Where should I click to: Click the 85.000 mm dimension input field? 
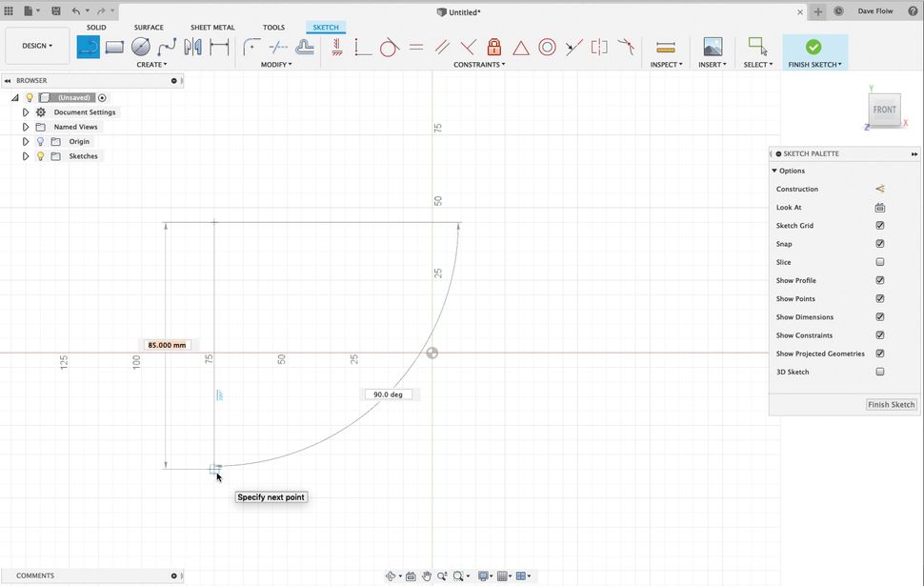167,344
